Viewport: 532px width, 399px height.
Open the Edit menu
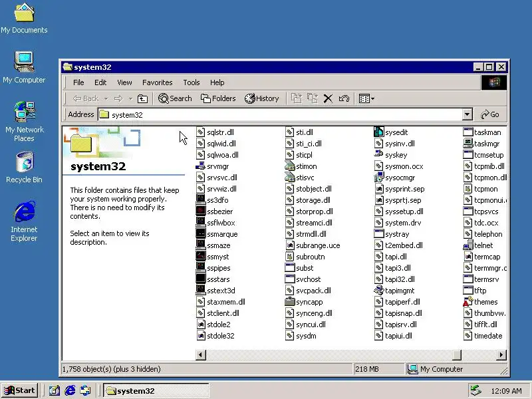(100, 82)
